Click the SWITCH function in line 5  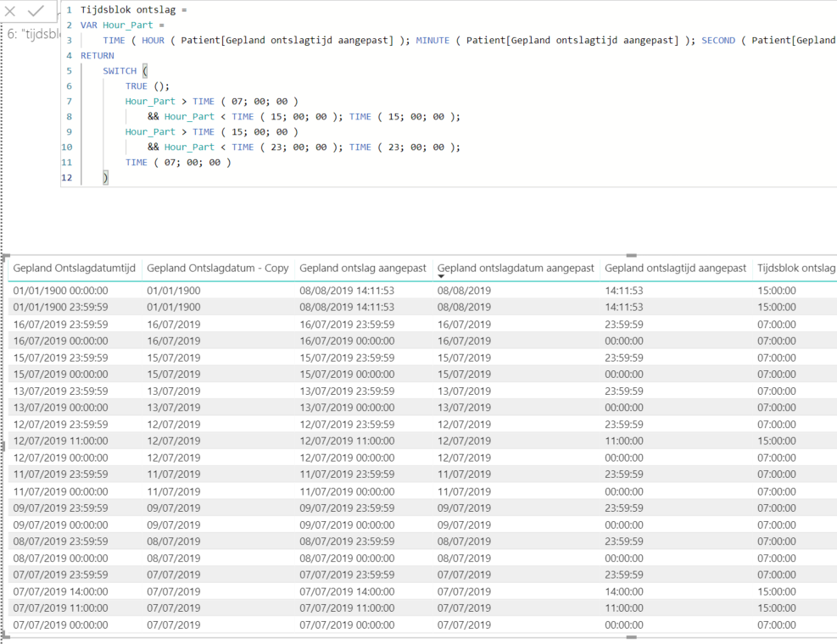click(x=120, y=71)
